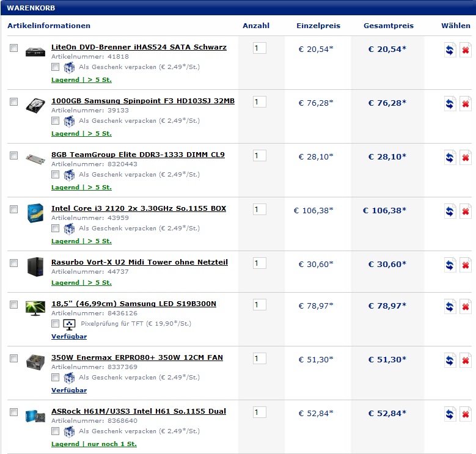Open ASRock H61M/U3S3 product link
This screenshot has height=454, width=476.
click(139, 411)
